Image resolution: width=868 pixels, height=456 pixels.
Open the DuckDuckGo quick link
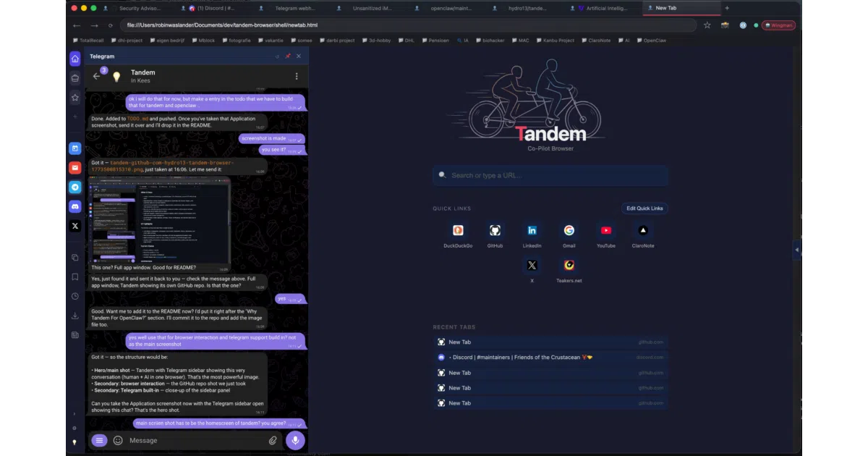458,236
